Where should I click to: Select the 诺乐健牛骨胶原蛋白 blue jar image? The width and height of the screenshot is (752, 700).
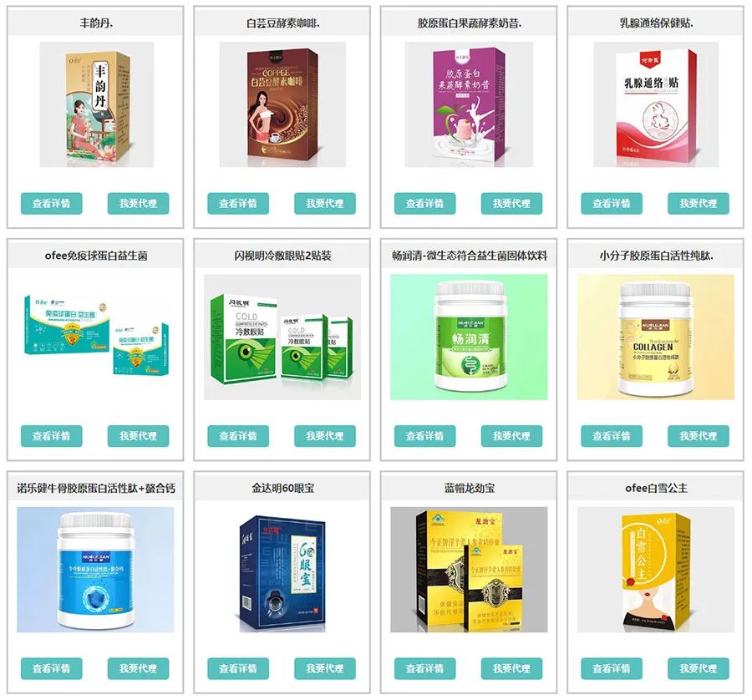click(x=95, y=570)
